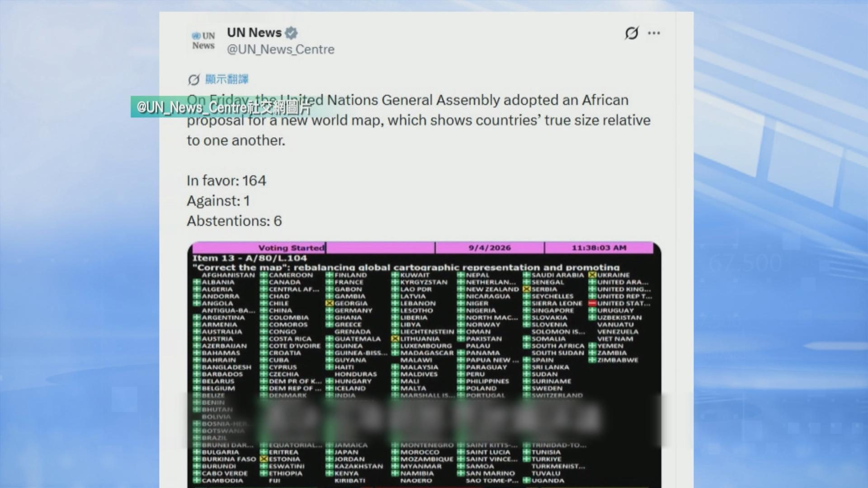Click NEPAL on the voting board
This screenshot has width=868, height=488.
point(478,275)
